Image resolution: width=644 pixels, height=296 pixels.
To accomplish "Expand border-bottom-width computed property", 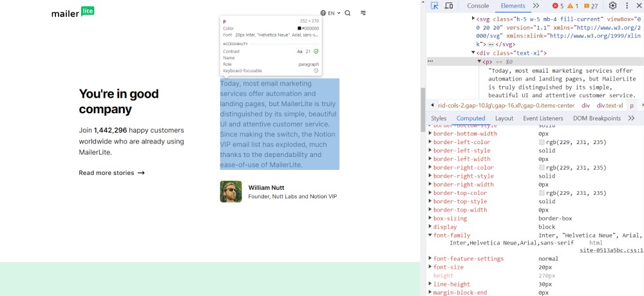I will 430,133.
